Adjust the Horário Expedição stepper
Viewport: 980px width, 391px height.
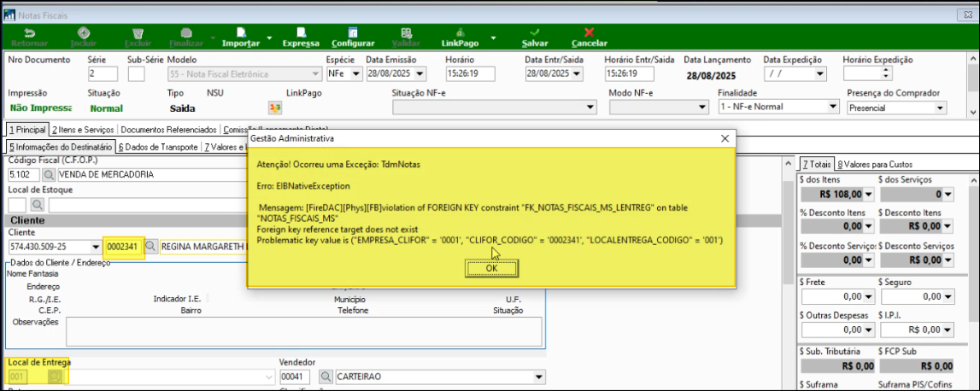tap(886, 73)
